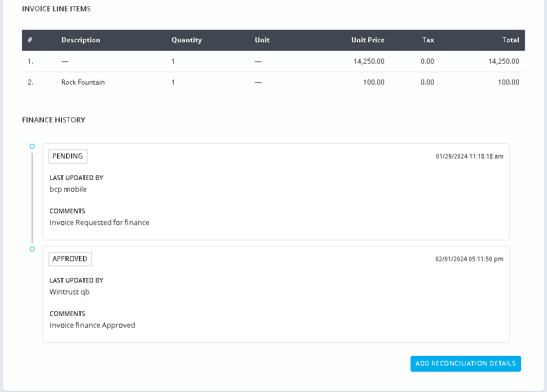Click the Quantity column header
This screenshot has width=547, height=392.
(x=186, y=40)
